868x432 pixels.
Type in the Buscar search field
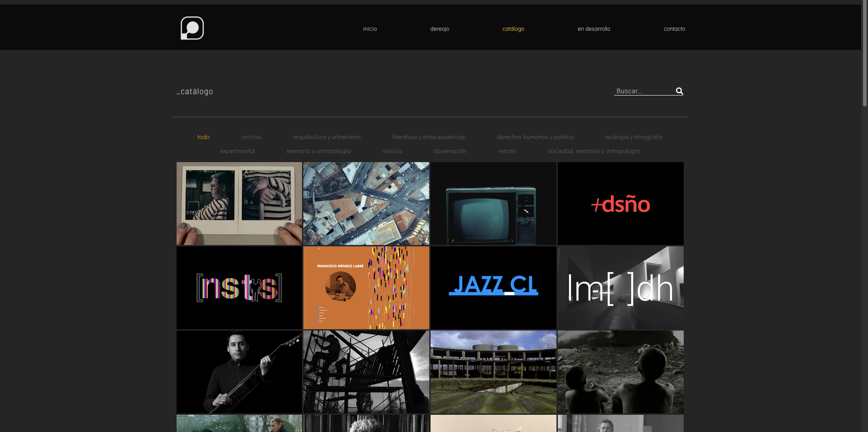point(644,91)
